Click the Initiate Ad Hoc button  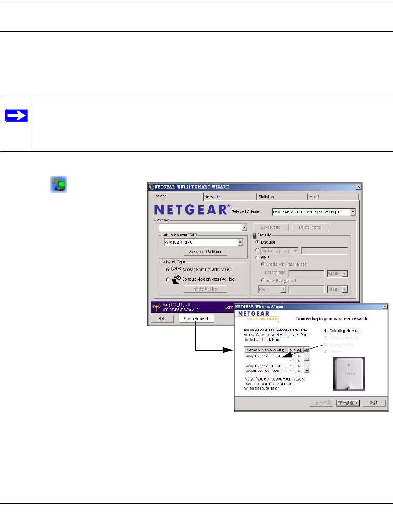pos(205,289)
